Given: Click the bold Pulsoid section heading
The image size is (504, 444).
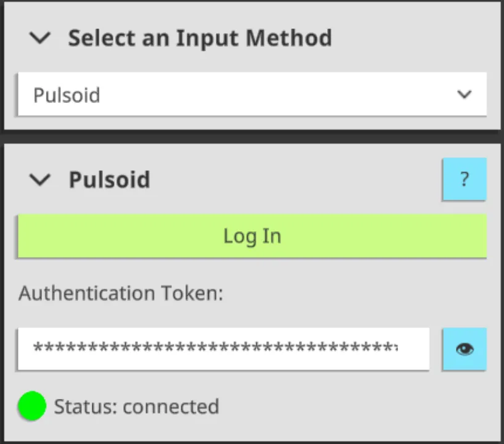Looking at the screenshot, I should coord(110,179).
